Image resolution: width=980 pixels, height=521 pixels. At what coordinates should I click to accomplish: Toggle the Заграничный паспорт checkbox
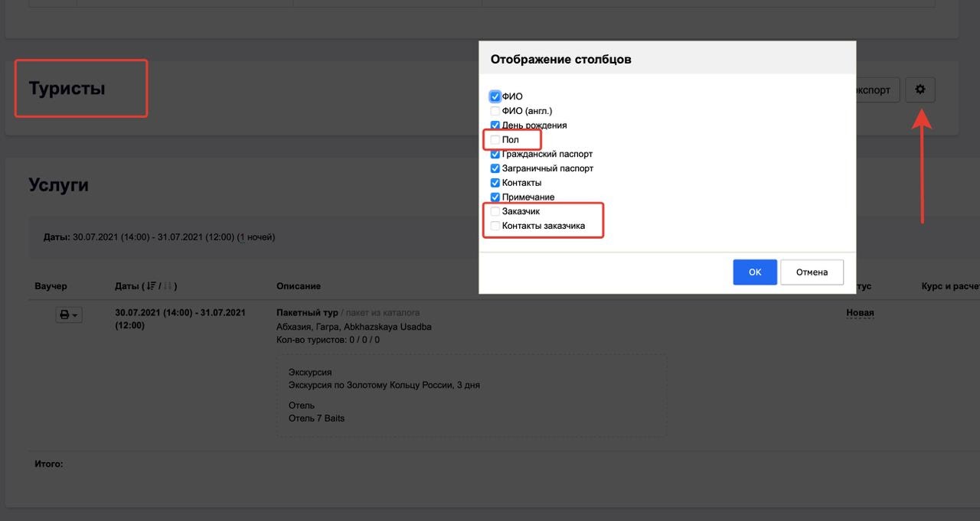495,168
